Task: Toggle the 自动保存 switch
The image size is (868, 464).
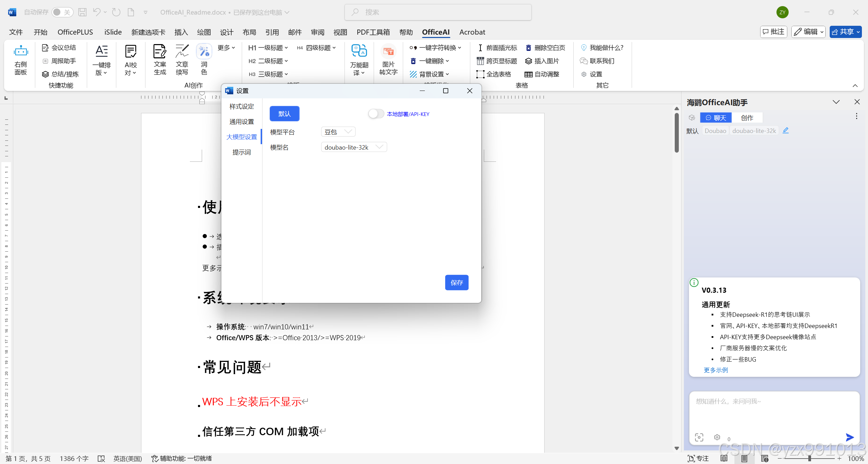Action: point(62,12)
